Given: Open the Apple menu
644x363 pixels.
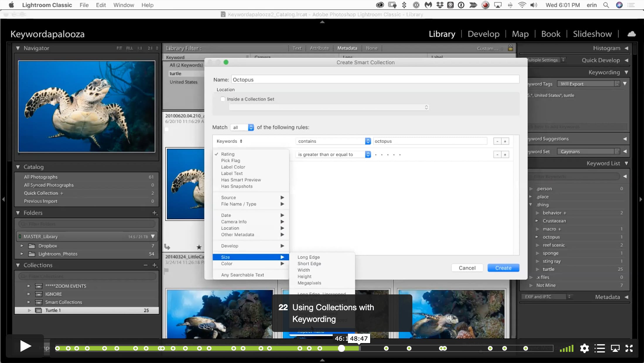Looking at the screenshot, I should click(x=11, y=5).
